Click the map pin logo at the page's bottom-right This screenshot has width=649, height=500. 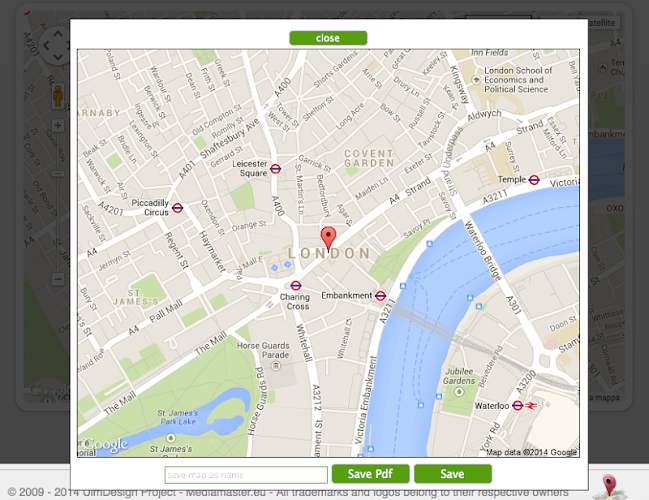coord(609,487)
